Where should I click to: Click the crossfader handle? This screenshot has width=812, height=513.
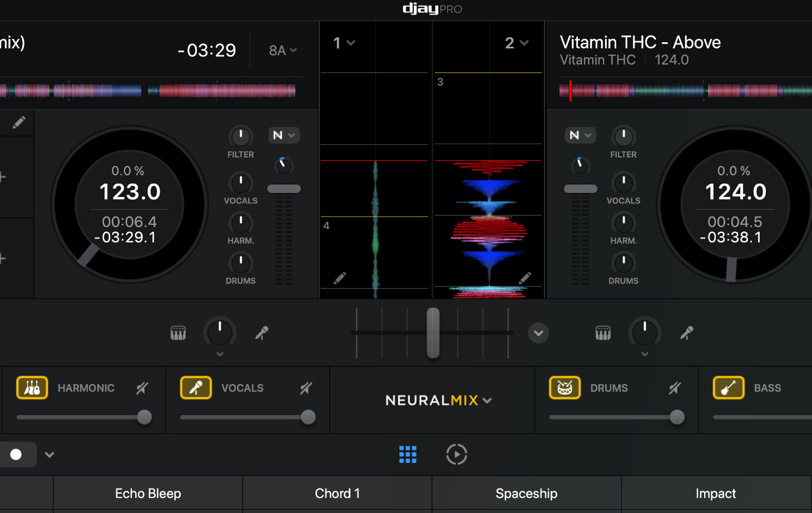click(x=433, y=333)
